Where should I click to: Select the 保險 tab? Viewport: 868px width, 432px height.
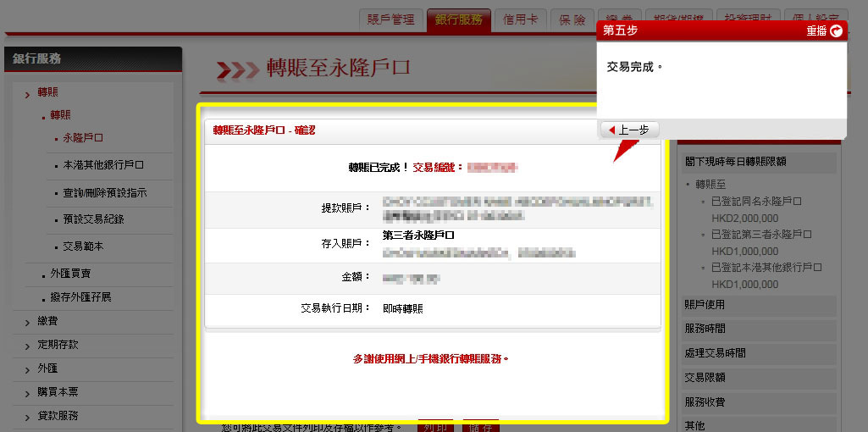(572, 20)
